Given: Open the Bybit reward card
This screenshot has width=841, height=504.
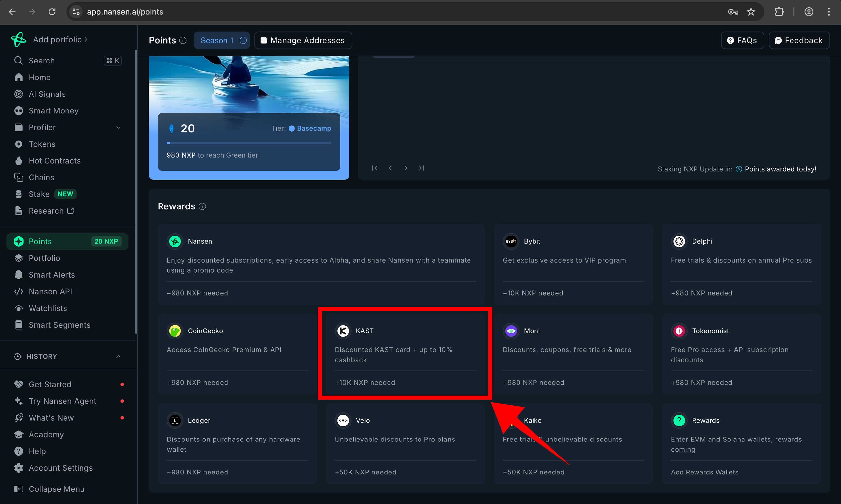Looking at the screenshot, I should 573,264.
